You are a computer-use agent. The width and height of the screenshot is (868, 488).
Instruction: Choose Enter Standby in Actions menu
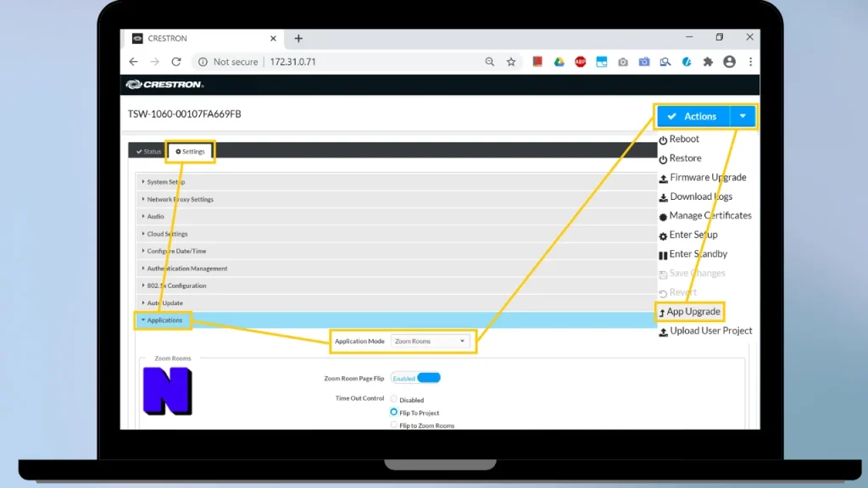(x=693, y=254)
